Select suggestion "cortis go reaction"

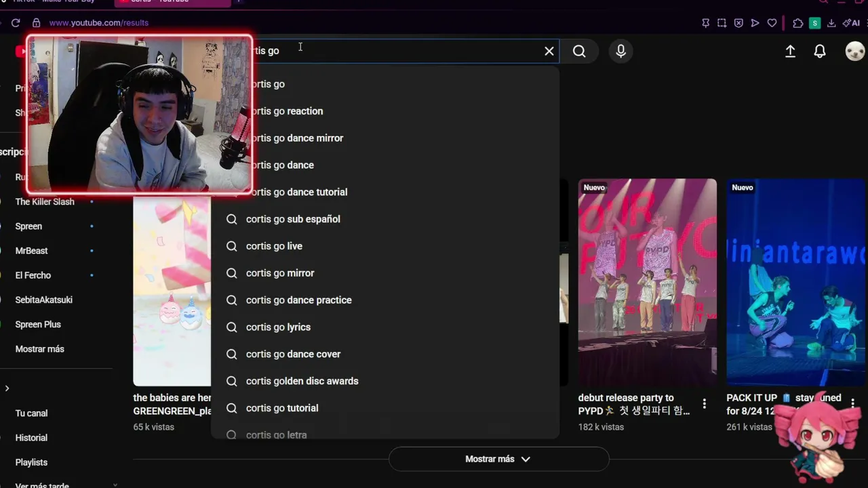(x=385, y=111)
